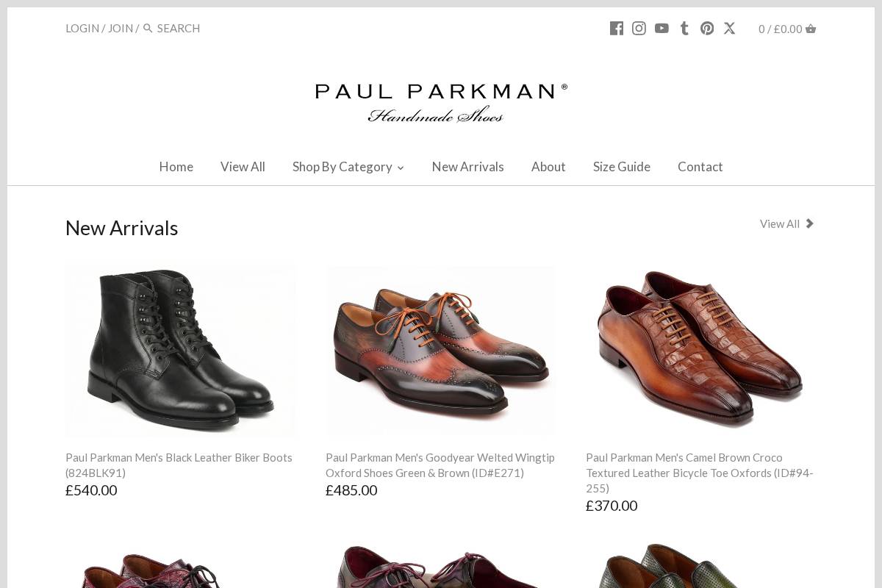Click the Paul Parkman logo
882x588 pixels.
(441, 102)
